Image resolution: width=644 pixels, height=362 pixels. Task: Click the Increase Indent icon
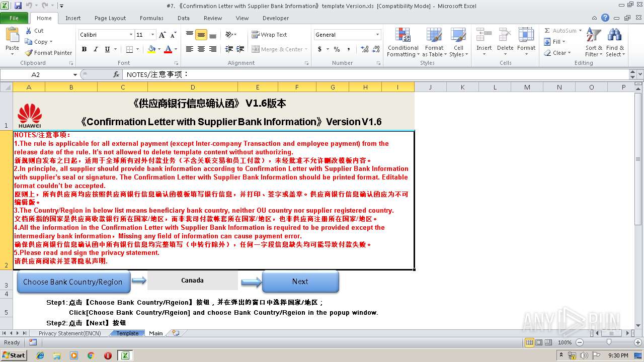click(x=239, y=49)
